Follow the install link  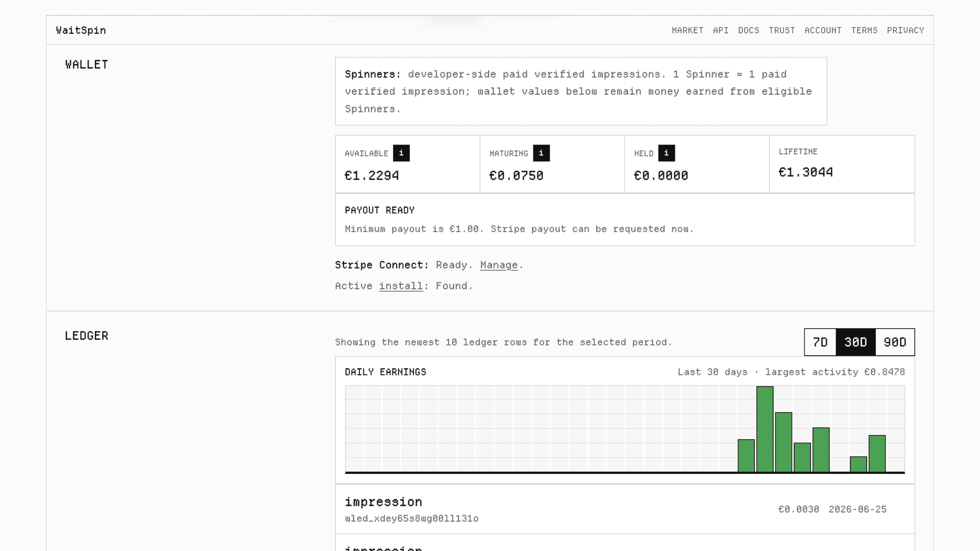point(401,286)
